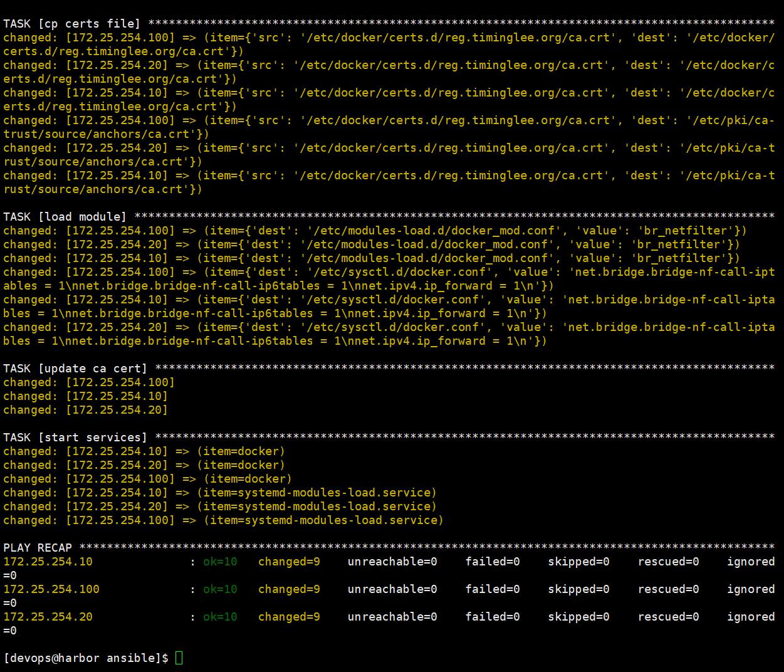Click "changed=9" in the 172.25.254.20 recap row

pos(289,617)
